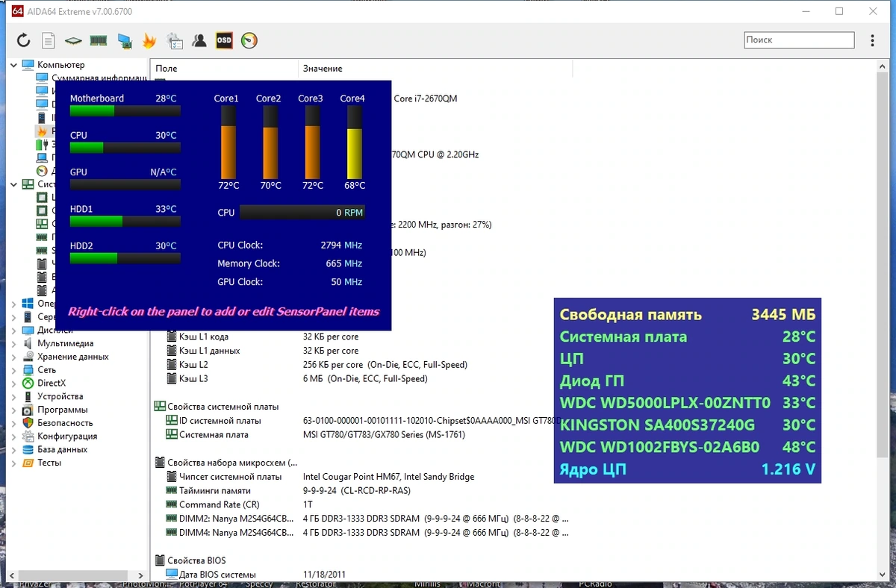Expand the Мультимедиа tree node
Screen dimensions: 896x588
pyautogui.click(x=13, y=343)
